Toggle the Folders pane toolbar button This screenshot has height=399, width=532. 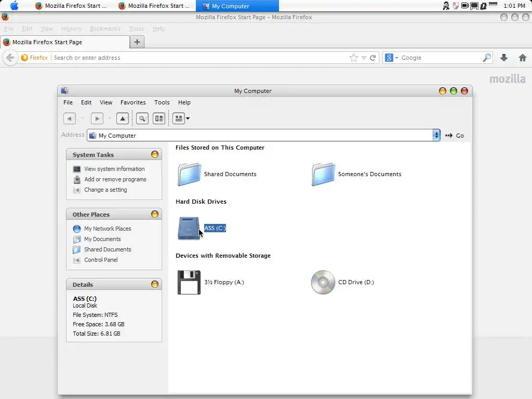[159, 118]
